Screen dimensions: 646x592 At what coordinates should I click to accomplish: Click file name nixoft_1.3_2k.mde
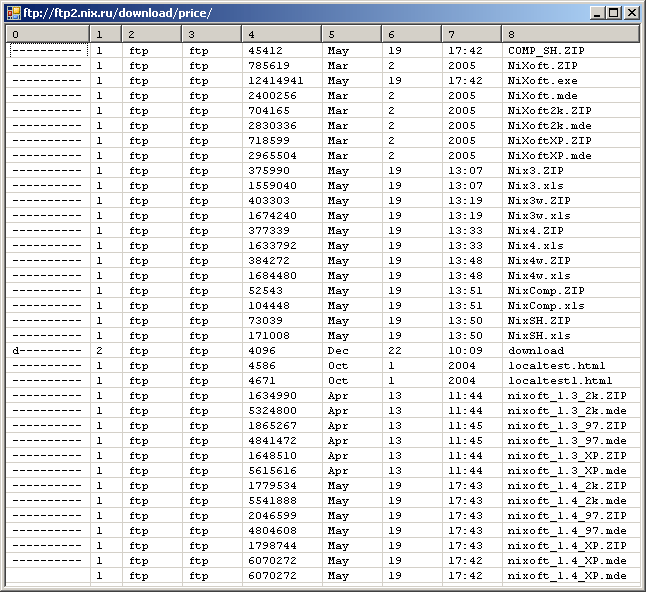[x=567, y=411]
